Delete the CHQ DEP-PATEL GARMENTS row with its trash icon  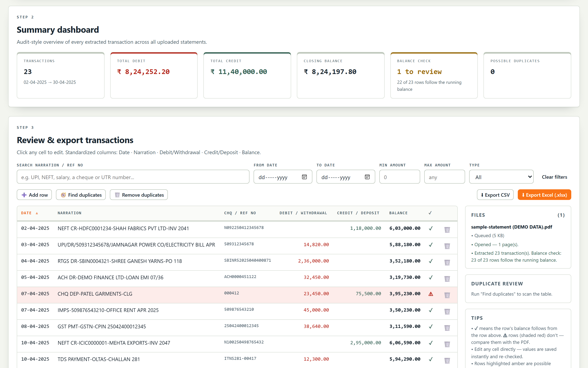[447, 295]
